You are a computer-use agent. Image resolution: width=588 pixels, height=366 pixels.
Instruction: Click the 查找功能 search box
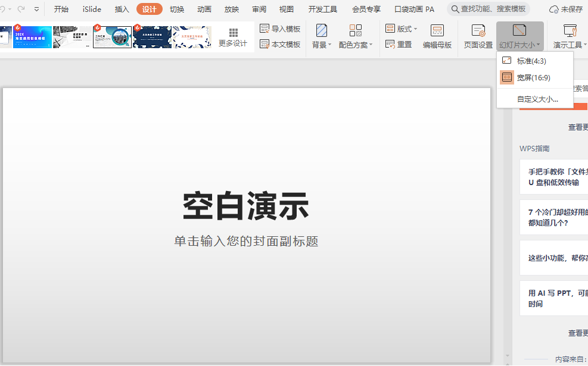click(x=489, y=9)
